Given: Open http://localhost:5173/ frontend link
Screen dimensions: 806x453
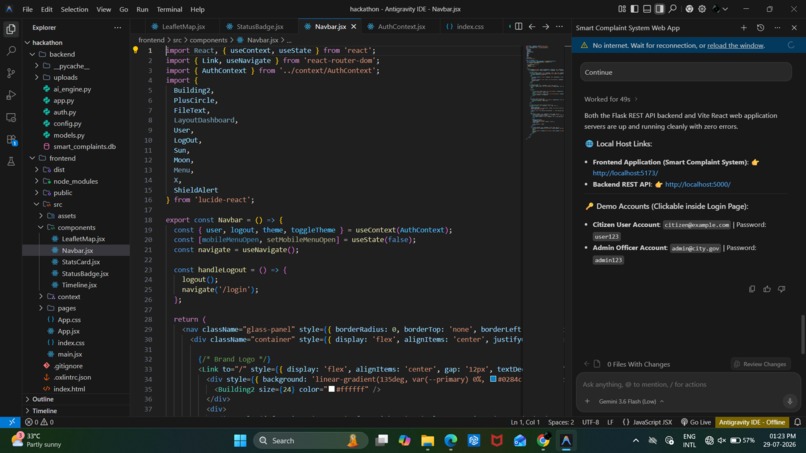Looking at the screenshot, I should click(625, 173).
